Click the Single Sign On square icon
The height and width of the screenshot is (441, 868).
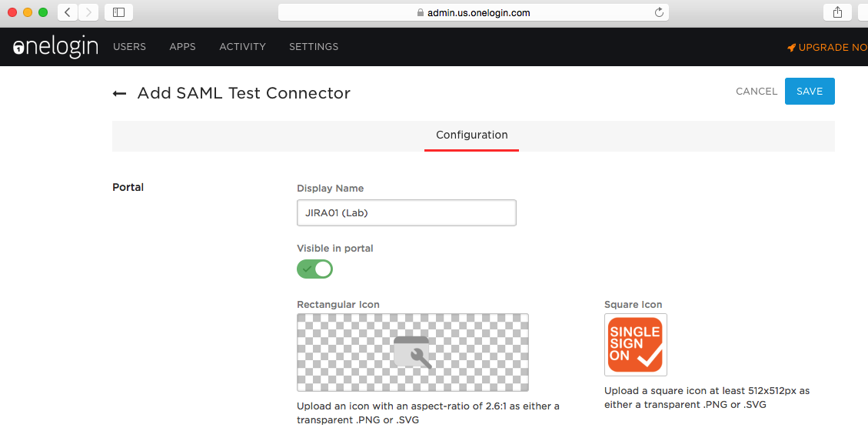(635, 344)
